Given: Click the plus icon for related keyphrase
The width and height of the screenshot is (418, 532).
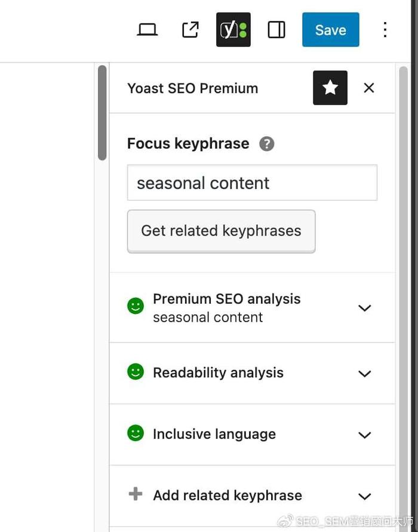Looking at the screenshot, I should (x=136, y=494).
